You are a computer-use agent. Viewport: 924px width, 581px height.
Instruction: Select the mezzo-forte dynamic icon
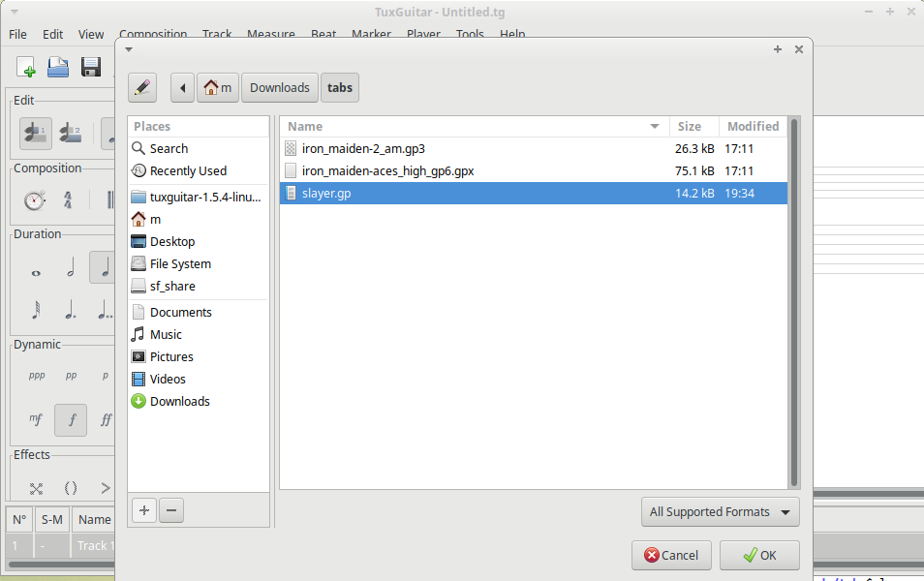tap(36, 419)
